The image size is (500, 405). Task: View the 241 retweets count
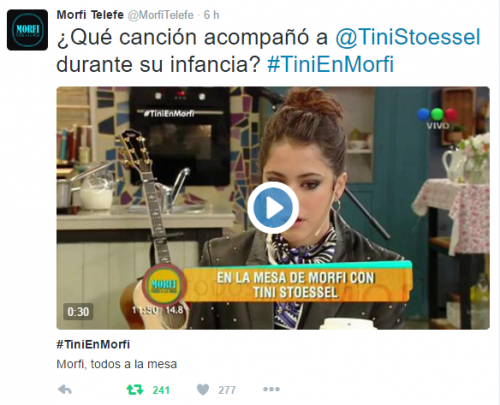(x=161, y=390)
